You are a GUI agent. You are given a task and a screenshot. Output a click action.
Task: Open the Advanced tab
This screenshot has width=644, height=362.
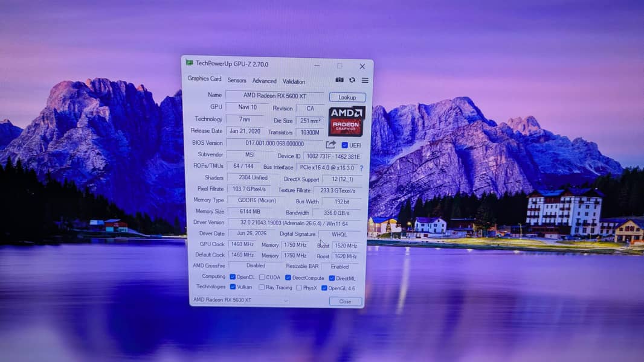(264, 81)
